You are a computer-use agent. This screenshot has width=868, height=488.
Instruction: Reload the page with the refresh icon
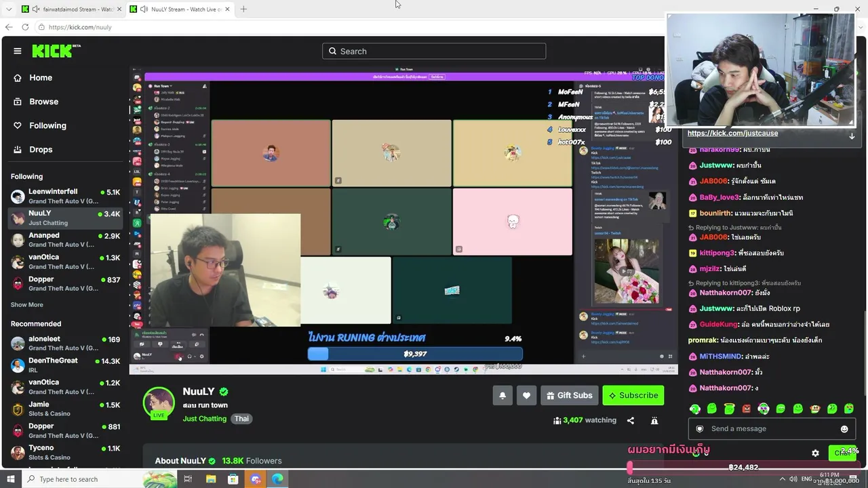pyautogui.click(x=25, y=27)
